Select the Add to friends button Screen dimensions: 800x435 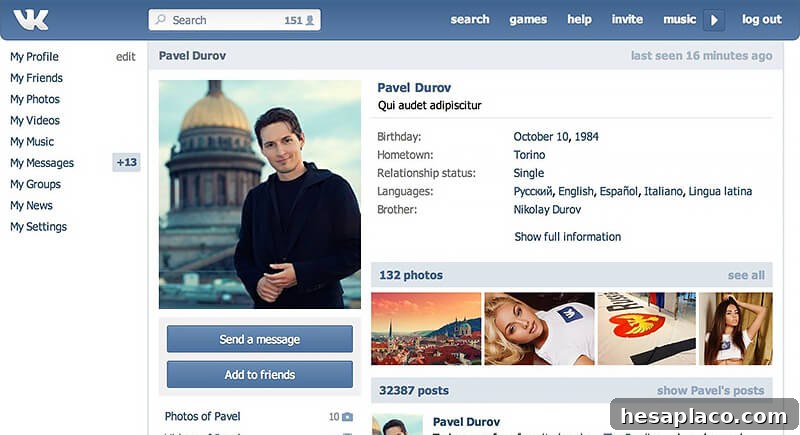tap(260, 374)
